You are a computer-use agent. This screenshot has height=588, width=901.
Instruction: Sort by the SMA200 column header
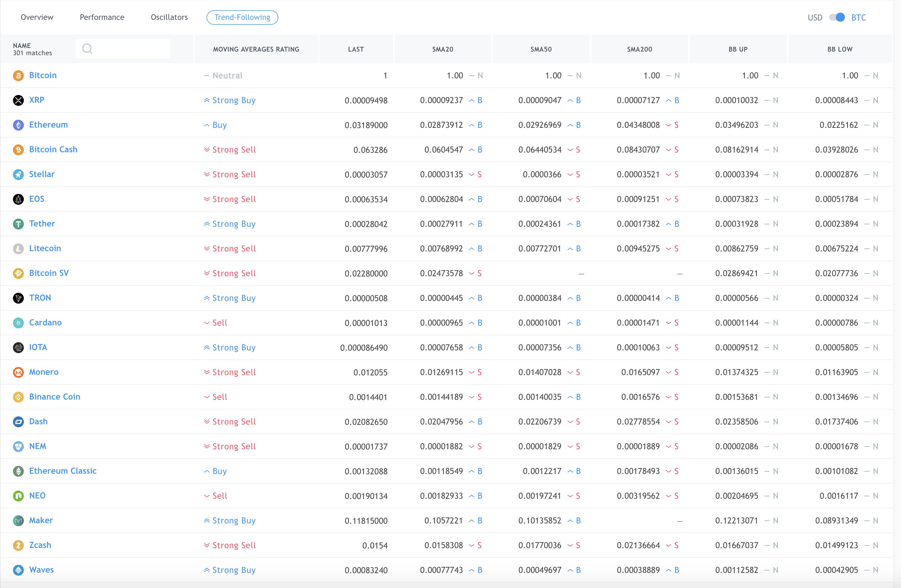(x=640, y=49)
